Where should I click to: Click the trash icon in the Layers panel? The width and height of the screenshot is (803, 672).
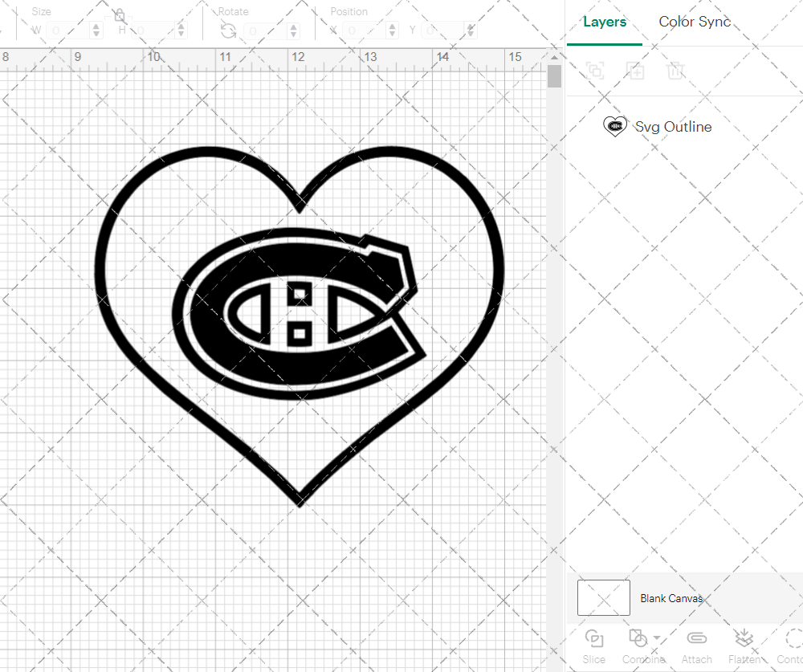[676, 71]
